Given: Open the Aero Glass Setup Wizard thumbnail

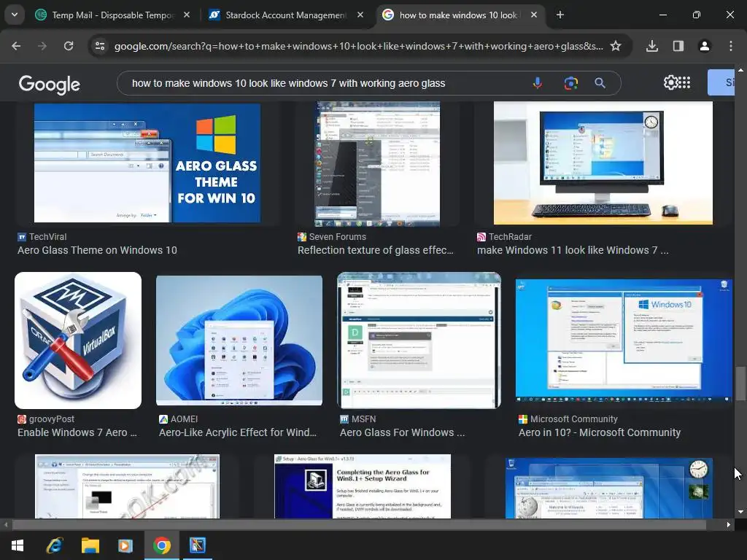Looking at the screenshot, I should click(x=363, y=486).
